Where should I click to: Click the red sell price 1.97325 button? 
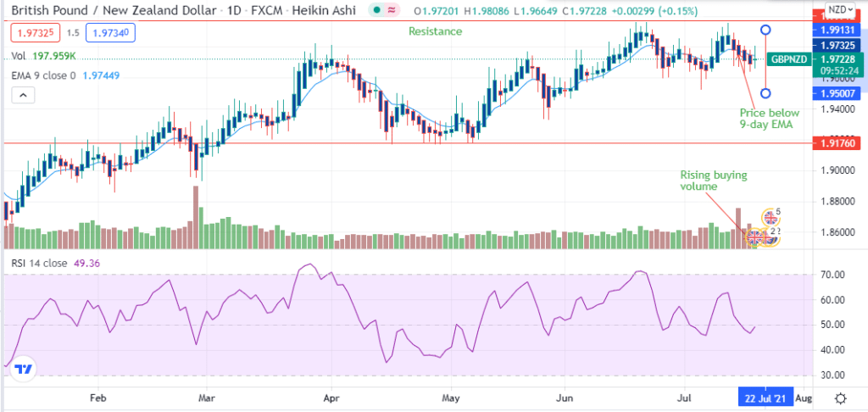(x=33, y=33)
